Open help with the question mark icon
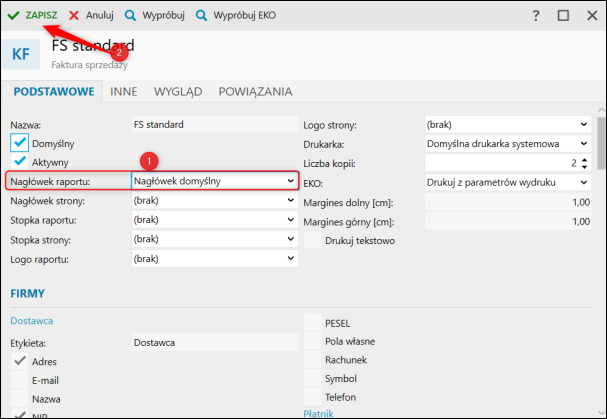The height and width of the screenshot is (419, 607). click(x=536, y=15)
